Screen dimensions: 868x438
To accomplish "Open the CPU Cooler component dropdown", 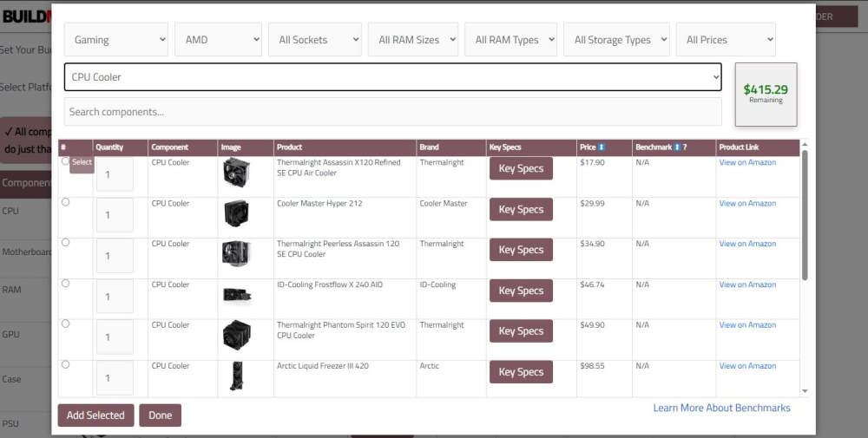I will tap(393, 77).
